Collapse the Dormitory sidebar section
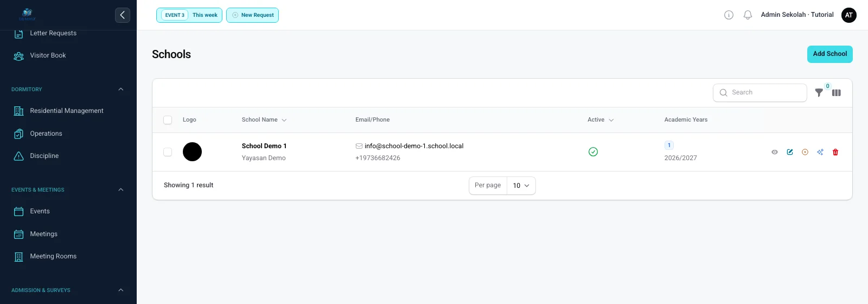 [x=121, y=89]
